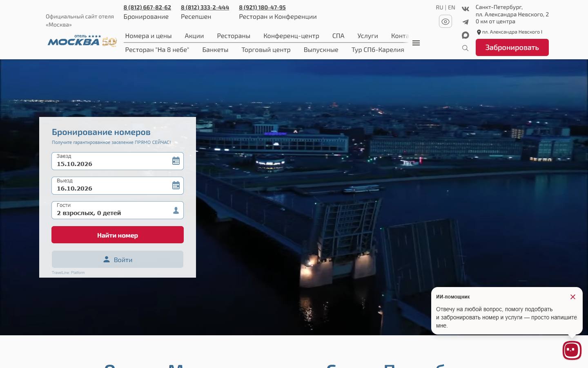Open the check-out date calendar icon
588x368 pixels.
tap(176, 185)
